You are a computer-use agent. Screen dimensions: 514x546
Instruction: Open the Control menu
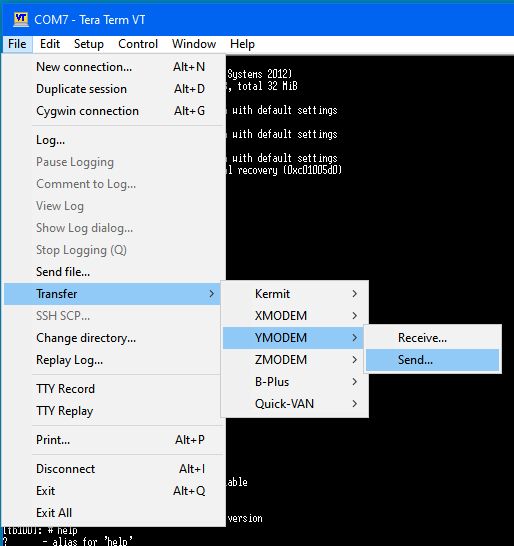click(x=138, y=44)
